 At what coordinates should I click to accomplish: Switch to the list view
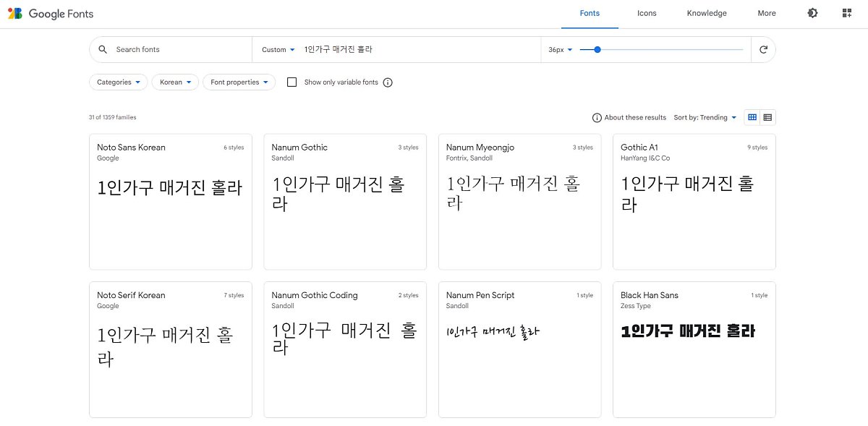coord(767,117)
